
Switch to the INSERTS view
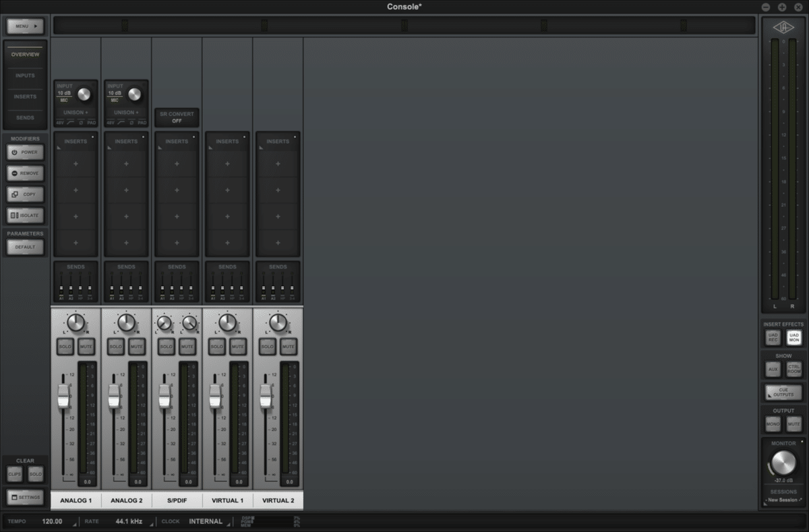[x=25, y=96]
